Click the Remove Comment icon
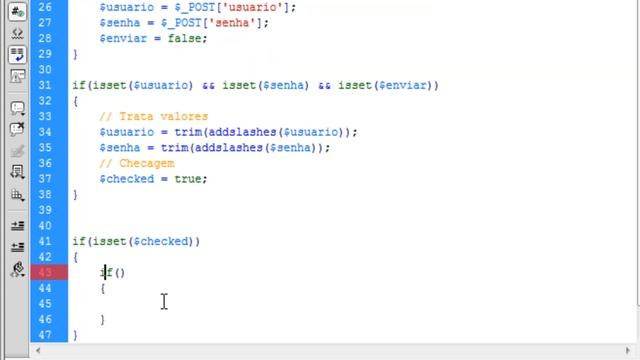The image size is (640, 360). pyautogui.click(x=17, y=129)
